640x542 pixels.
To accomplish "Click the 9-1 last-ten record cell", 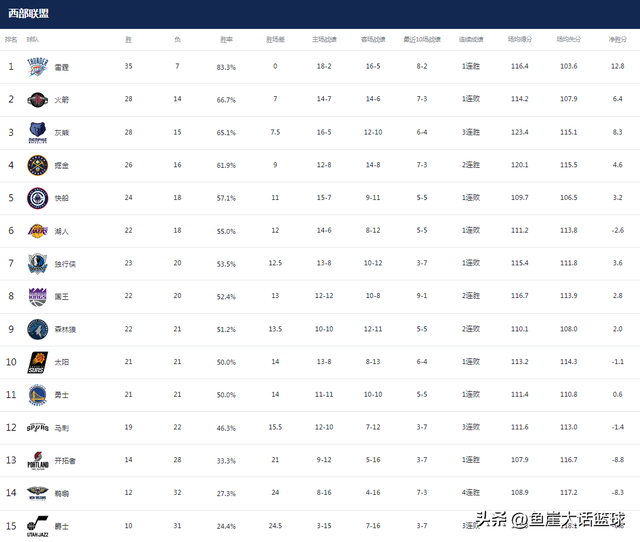I will [x=422, y=295].
